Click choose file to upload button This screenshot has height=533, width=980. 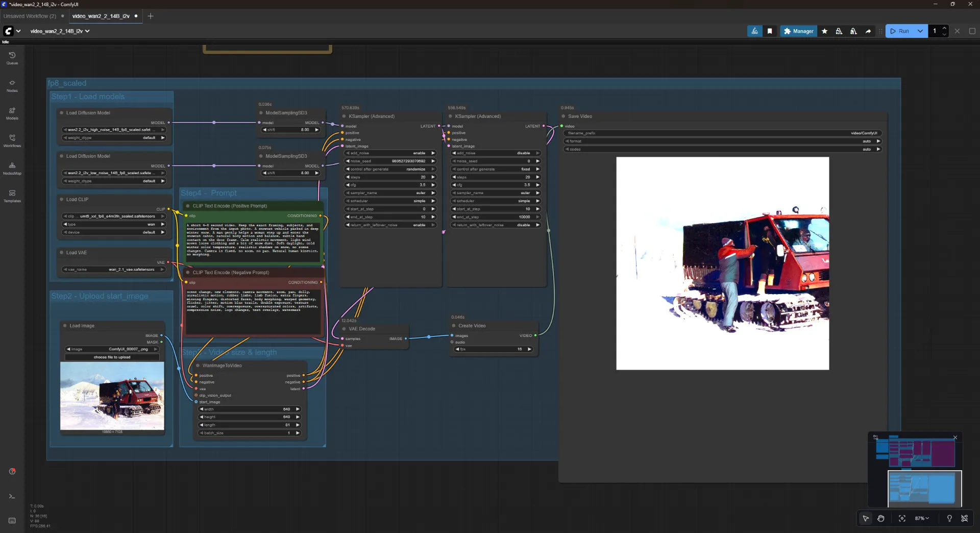[x=112, y=357]
